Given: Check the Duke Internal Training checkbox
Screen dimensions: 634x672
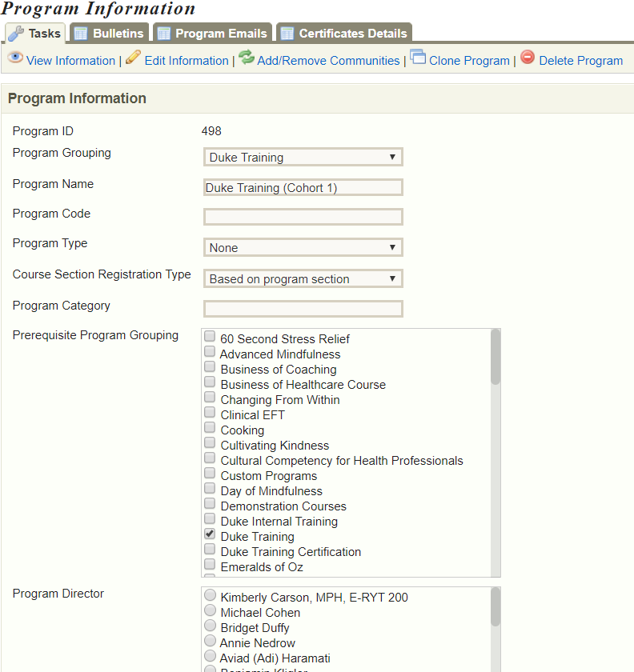Looking at the screenshot, I should tap(210, 518).
